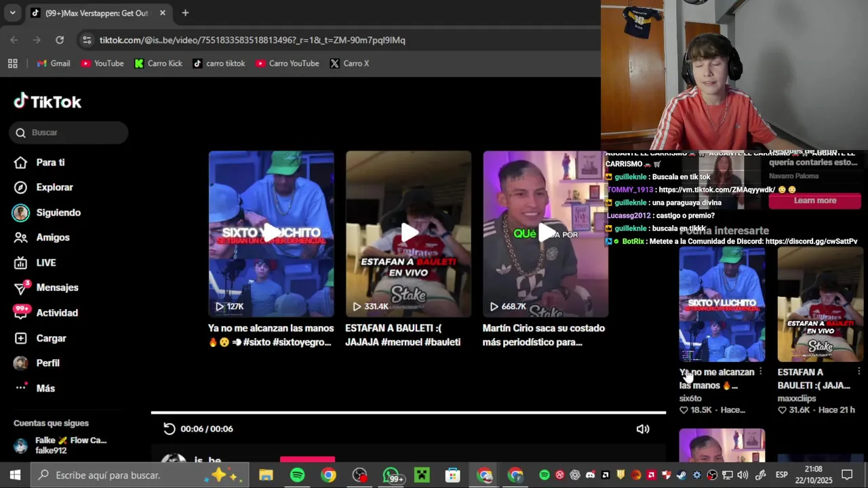Open the Actividad notifications

(x=45, y=312)
